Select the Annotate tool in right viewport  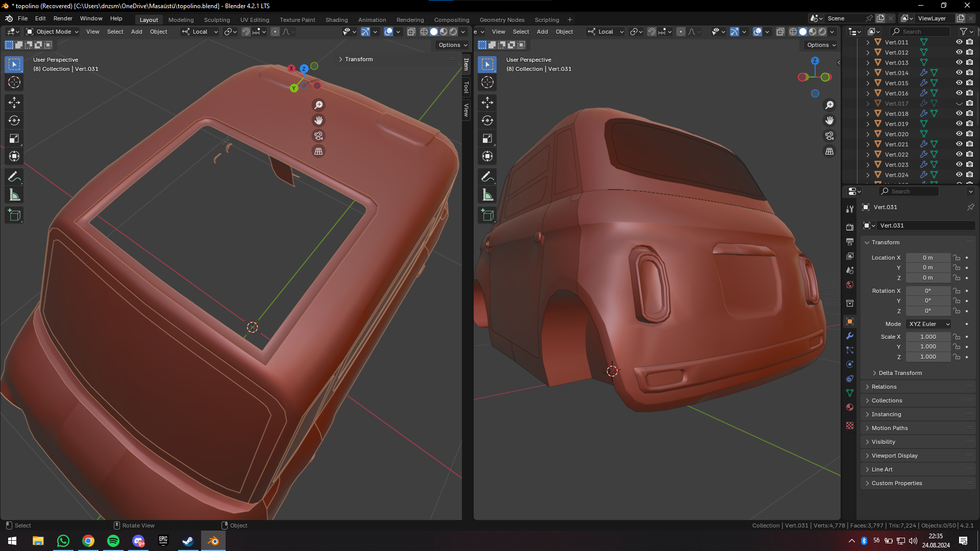click(x=487, y=177)
